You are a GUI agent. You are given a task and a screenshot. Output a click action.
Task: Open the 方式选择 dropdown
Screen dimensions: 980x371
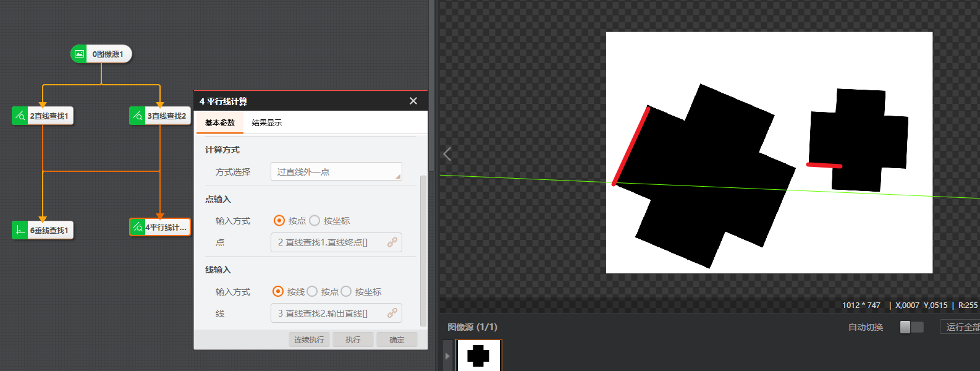pyautogui.click(x=336, y=172)
